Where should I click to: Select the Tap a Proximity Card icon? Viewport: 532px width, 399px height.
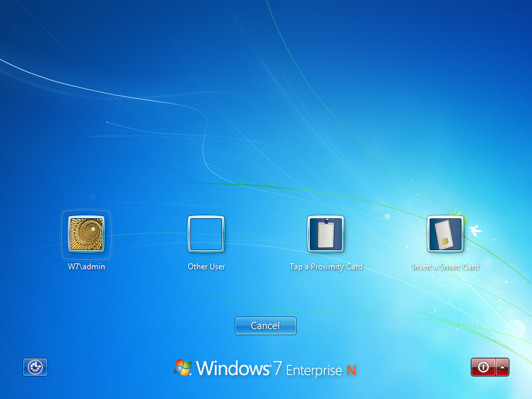pyautogui.click(x=326, y=234)
